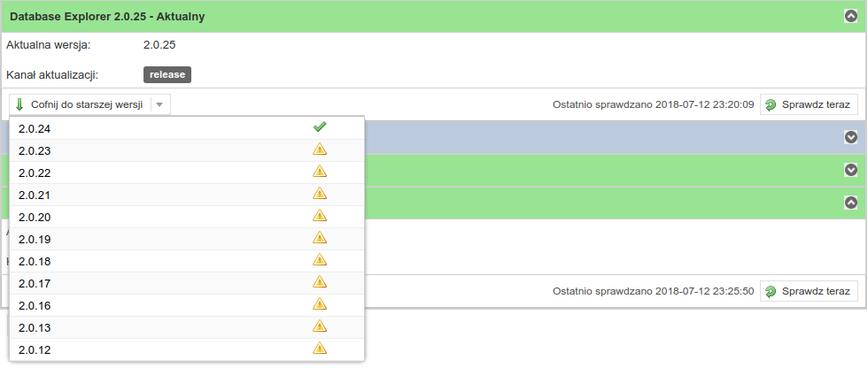Select version 2.0.19 from rollback list

pos(187,239)
